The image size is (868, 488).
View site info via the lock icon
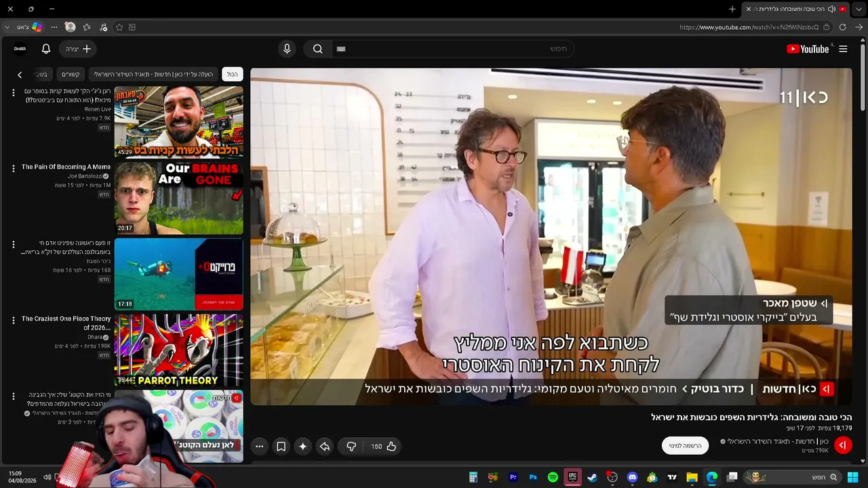click(x=826, y=27)
